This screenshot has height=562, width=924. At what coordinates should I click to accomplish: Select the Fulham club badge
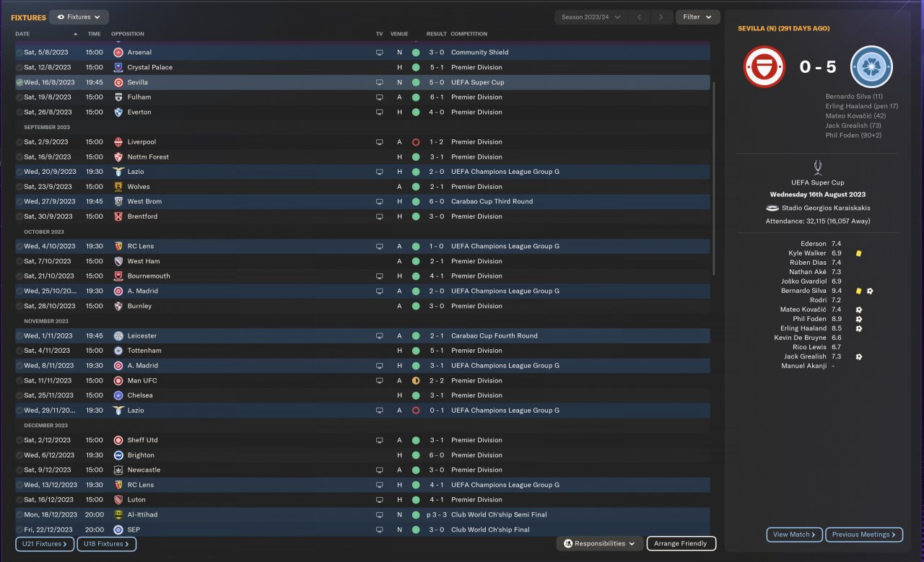(118, 97)
